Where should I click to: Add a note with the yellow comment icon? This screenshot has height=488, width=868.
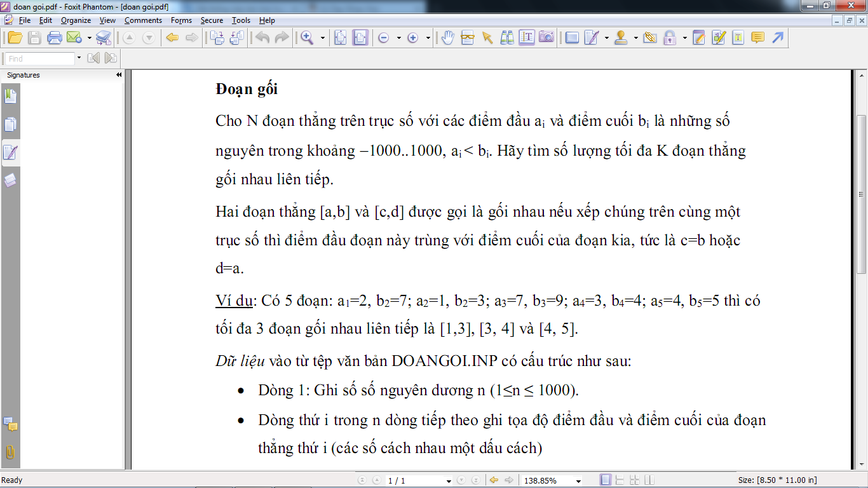(x=757, y=38)
